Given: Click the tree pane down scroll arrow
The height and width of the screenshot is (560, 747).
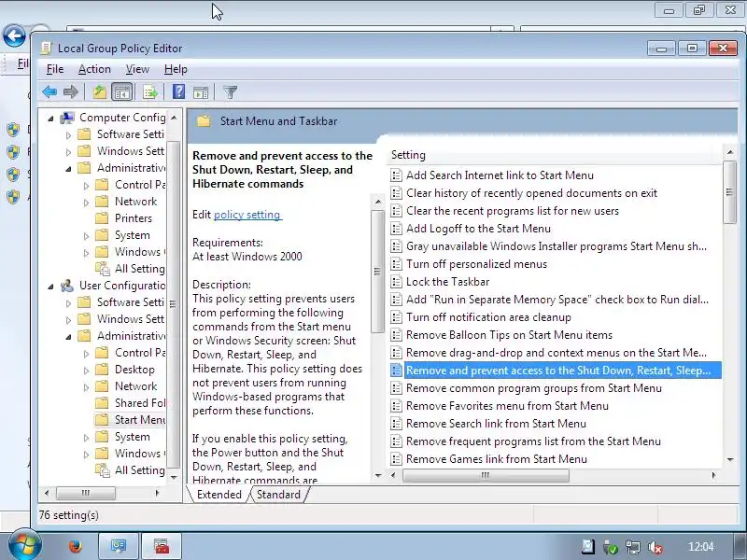Looking at the screenshot, I should tap(174, 477).
